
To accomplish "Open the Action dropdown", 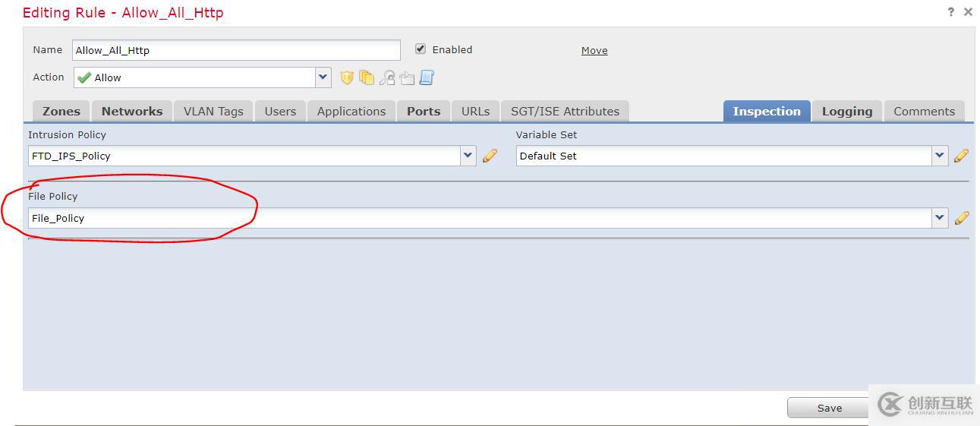I will 323,77.
